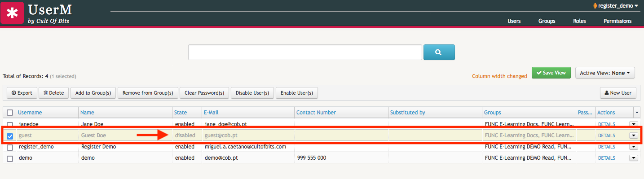This screenshot has height=179, width=644.
Task: Click the New User button
Action: click(618, 93)
